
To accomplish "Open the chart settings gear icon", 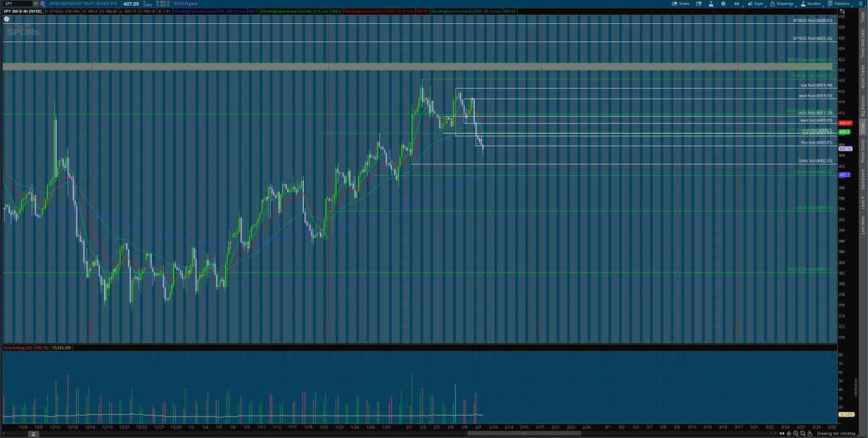I will pos(724,4).
